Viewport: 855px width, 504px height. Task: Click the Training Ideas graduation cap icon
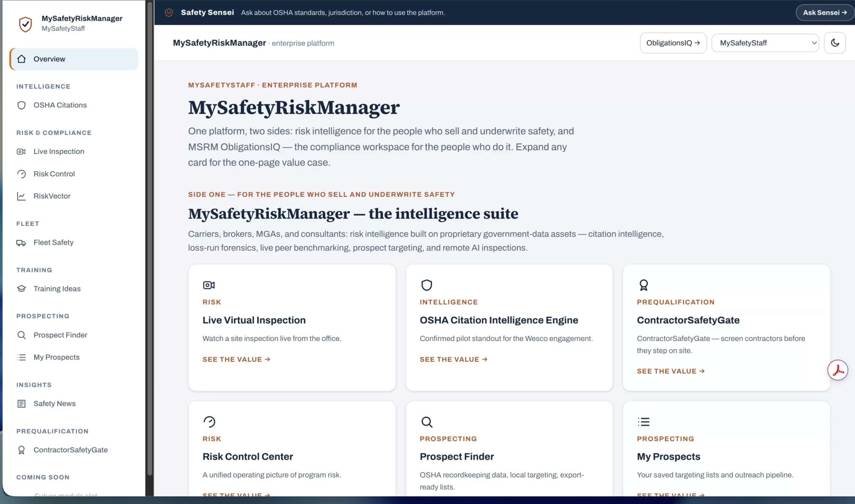point(21,289)
